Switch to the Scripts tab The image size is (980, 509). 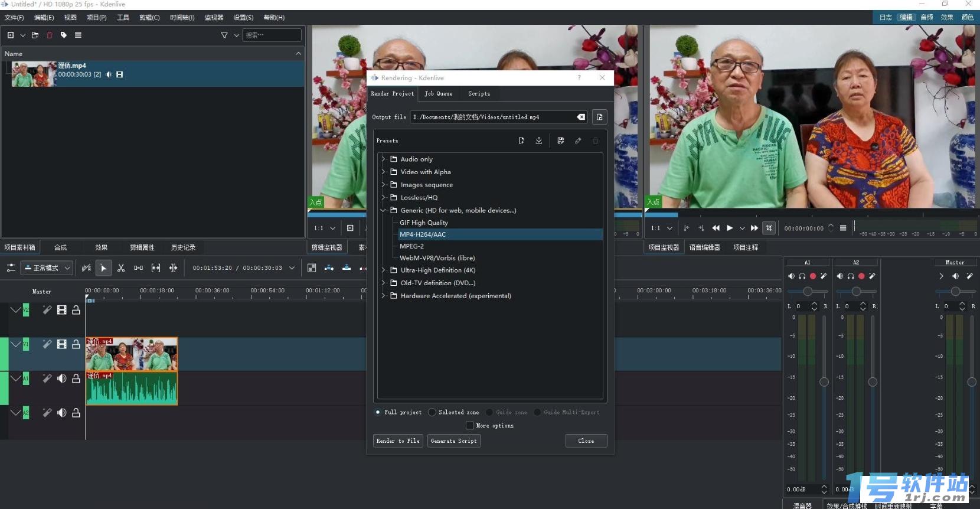pyautogui.click(x=479, y=93)
